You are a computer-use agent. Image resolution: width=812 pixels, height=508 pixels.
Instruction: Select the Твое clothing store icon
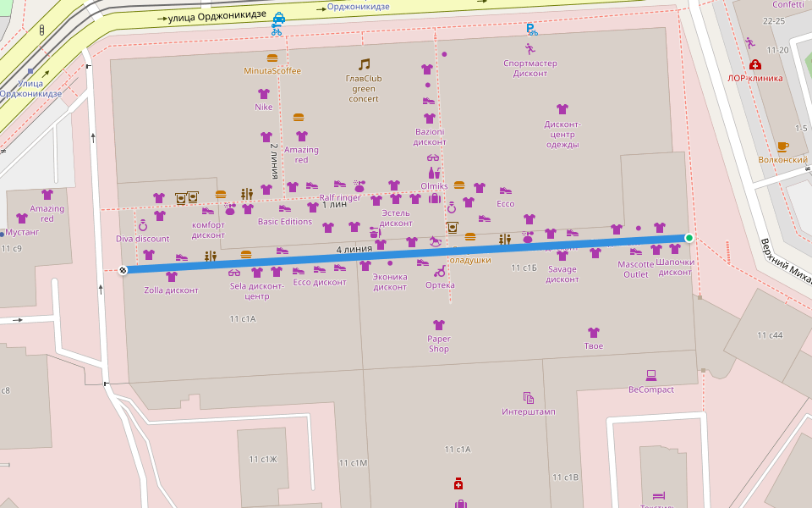click(594, 333)
